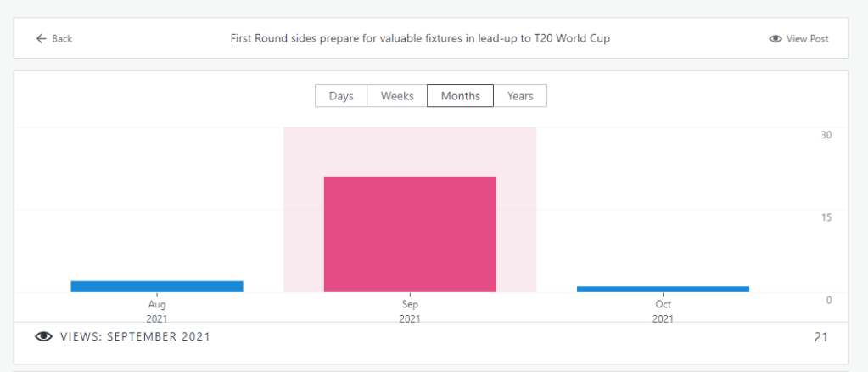Click the blue August bar in chart
868x372 pixels.
click(x=157, y=286)
